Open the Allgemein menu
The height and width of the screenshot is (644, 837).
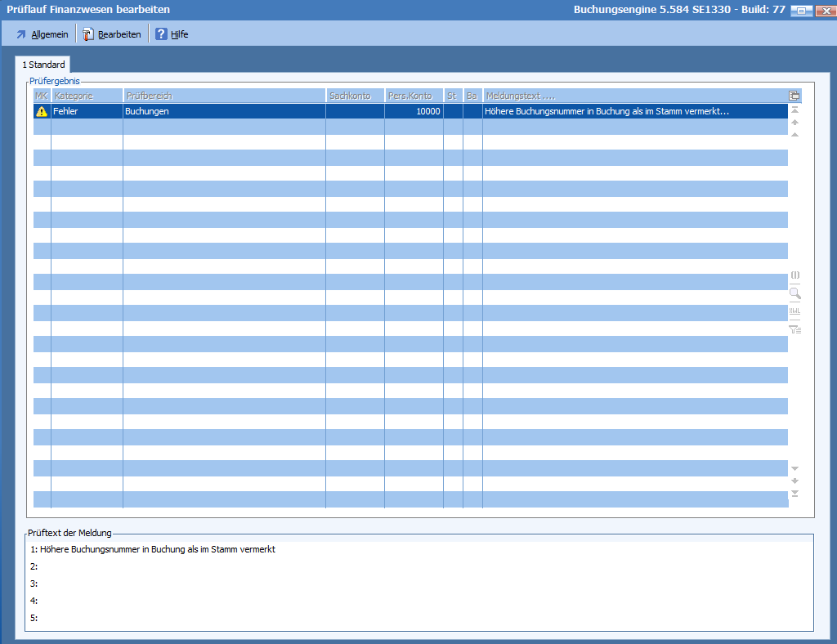pyautogui.click(x=42, y=34)
